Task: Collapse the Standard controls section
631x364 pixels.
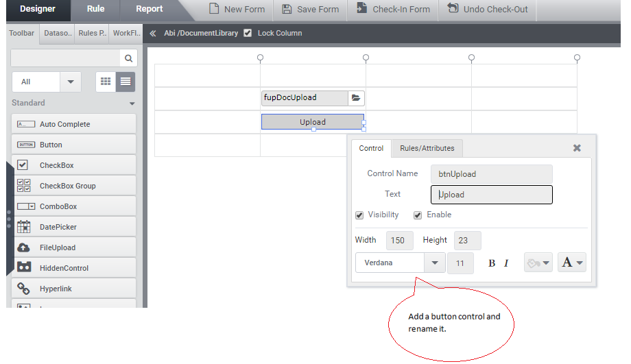Action: pyautogui.click(x=132, y=104)
